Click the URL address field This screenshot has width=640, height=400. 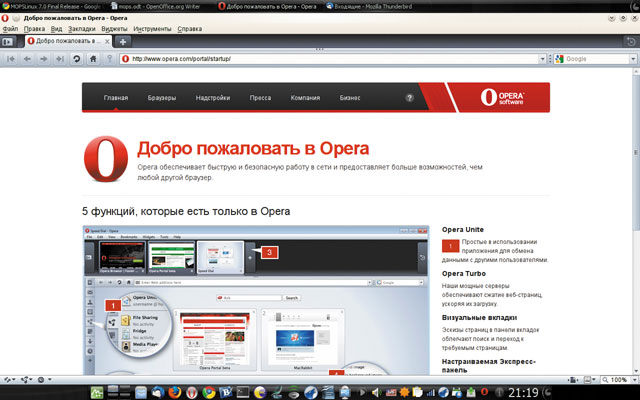333,59
